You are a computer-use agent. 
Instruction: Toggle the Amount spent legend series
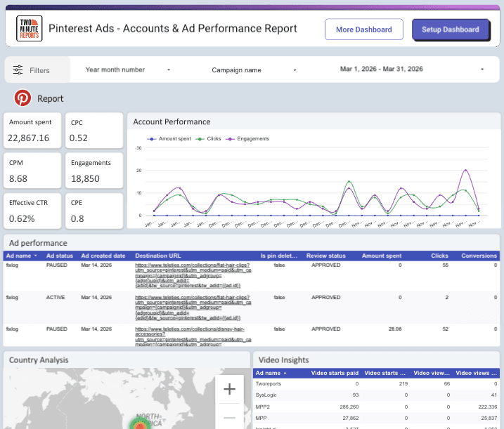coord(169,139)
